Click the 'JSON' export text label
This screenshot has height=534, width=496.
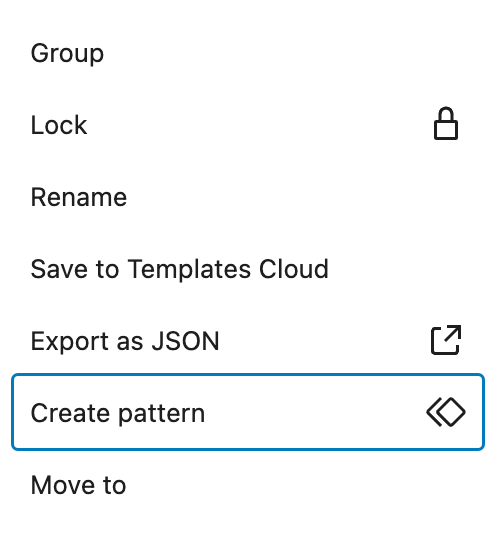pos(185,341)
